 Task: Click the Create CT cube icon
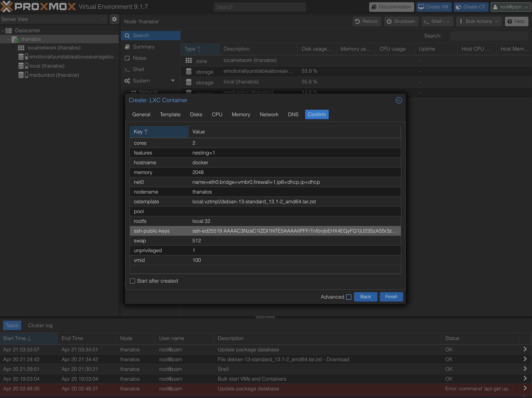tap(459, 7)
